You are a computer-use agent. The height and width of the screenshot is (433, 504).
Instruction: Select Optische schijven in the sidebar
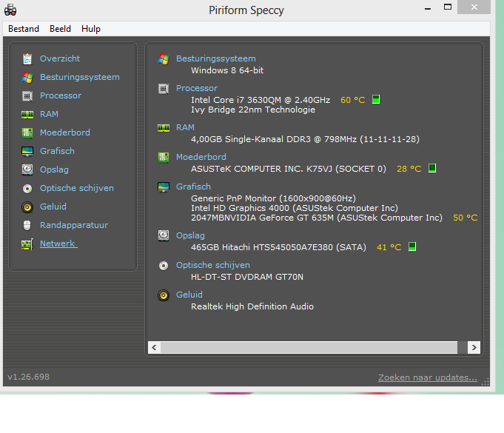[x=77, y=188]
